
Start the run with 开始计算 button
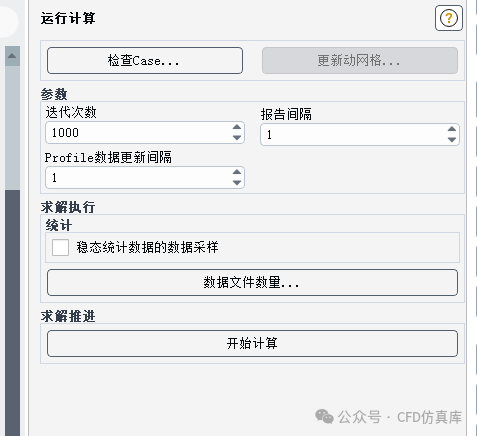(x=252, y=343)
